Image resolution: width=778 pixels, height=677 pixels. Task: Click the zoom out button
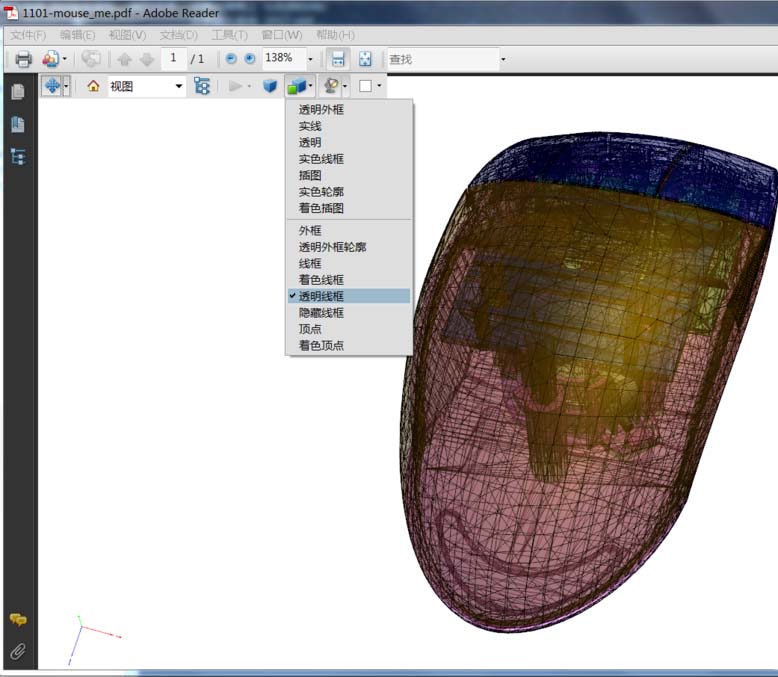[x=231, y=59]
